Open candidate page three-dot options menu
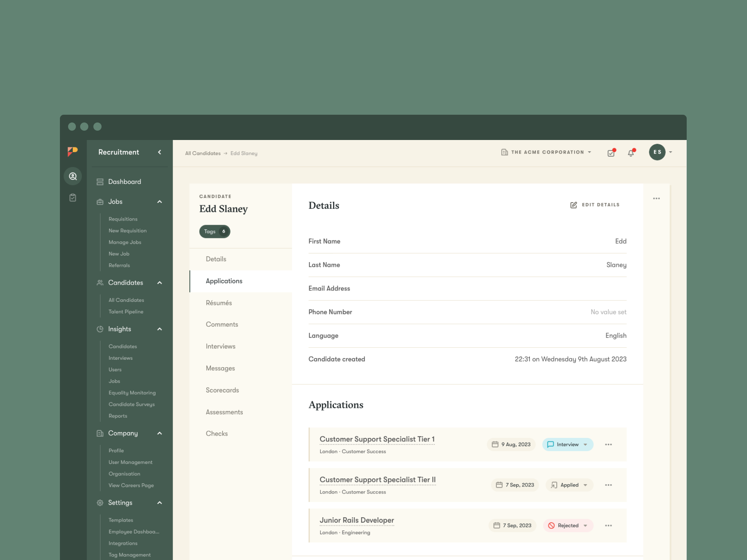Screen dimensions: 747x560 pyautogui.click(x=656, y=198)
